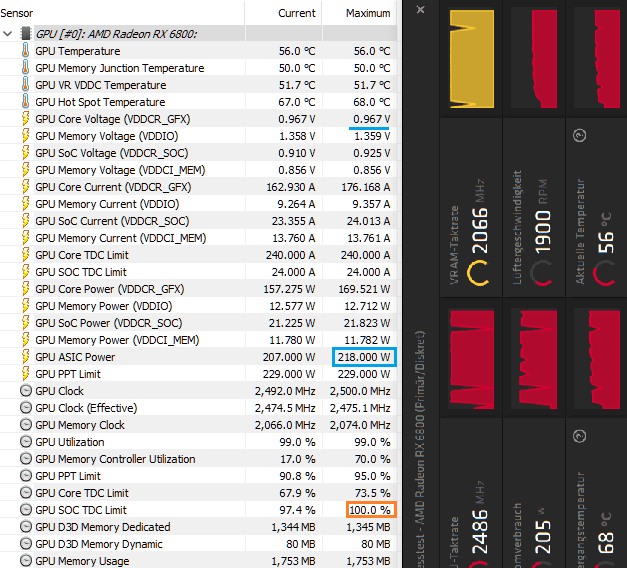Select the GPU Memory Current (VDDIO) row label

(107, 204)
